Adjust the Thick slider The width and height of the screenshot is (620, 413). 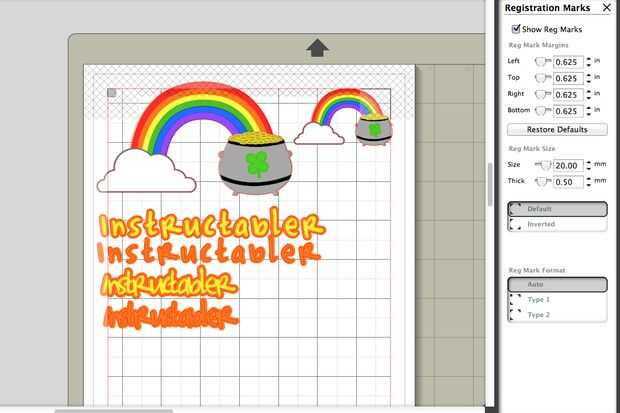point(543,181)
